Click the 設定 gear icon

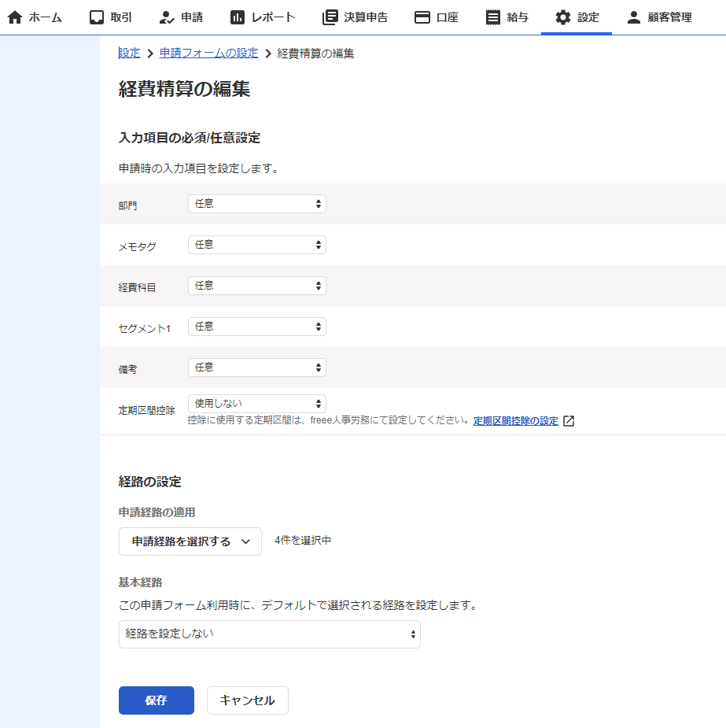(x=563, y=17)
